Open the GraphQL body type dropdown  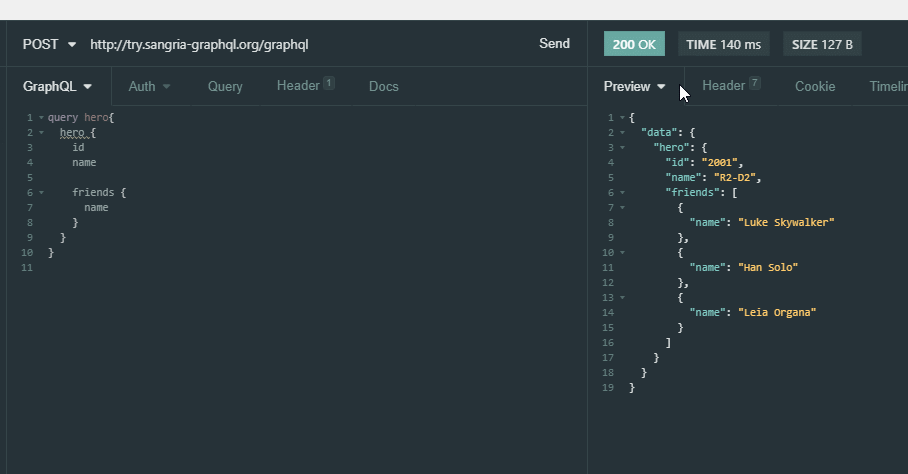(57, 86)
